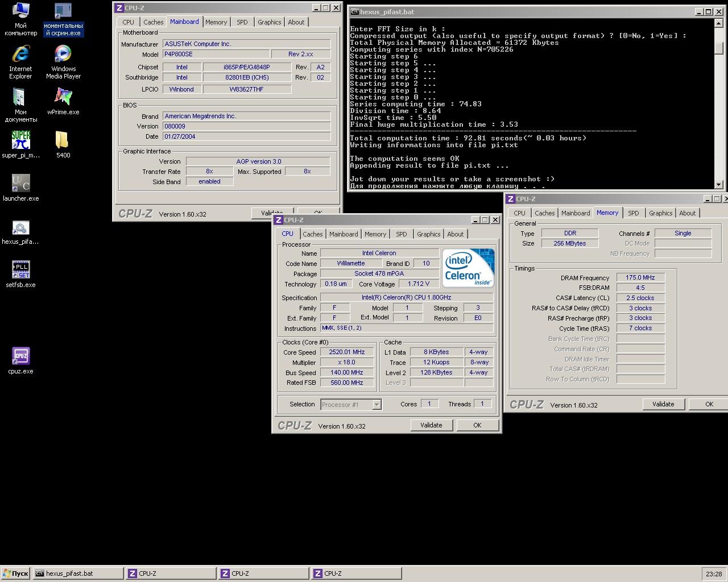
Task: Activate the first CPU-Z taskbar button
Action: click(171, 573)
